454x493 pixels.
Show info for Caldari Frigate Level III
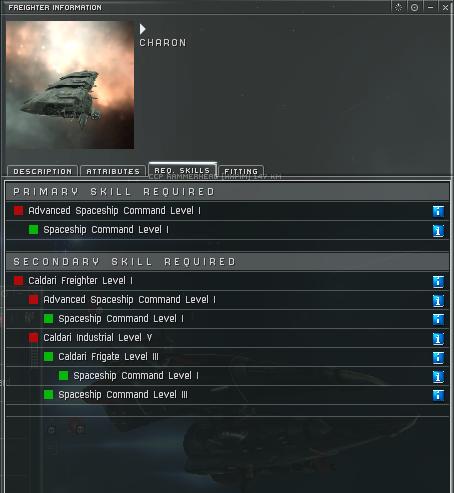[x=438, y=357]
